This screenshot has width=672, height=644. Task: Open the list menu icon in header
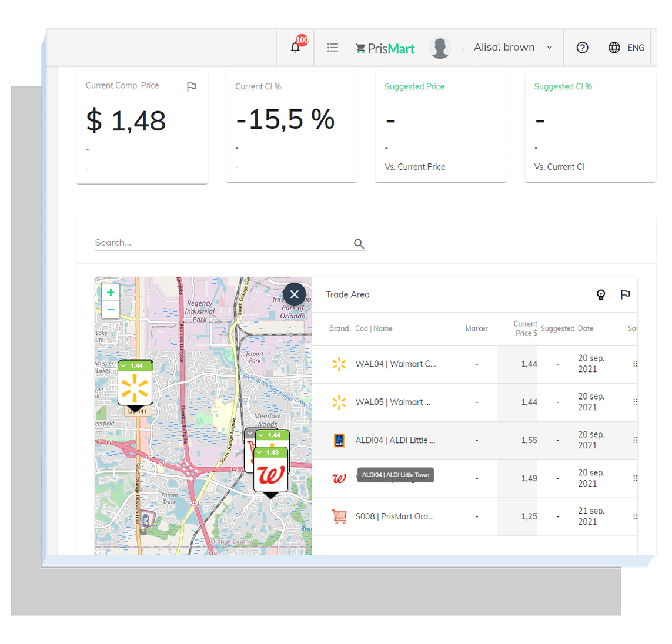click(333, 48)
